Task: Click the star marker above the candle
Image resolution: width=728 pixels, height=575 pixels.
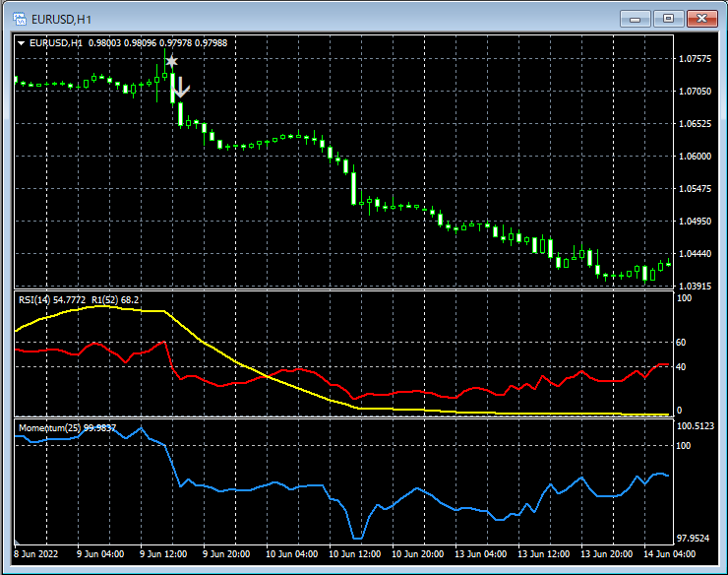Action: tap(171, 62)
